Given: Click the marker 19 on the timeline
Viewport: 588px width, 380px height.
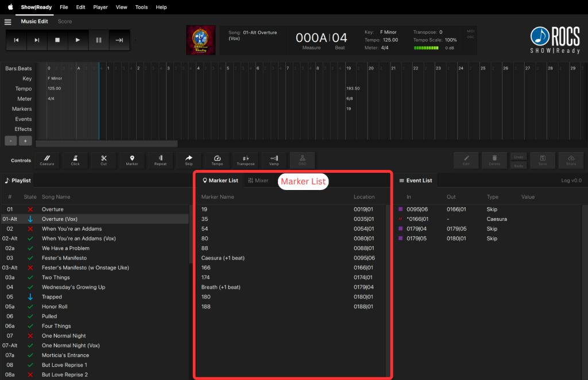Looking at the screenshot, I should pyautogui.click(x=349, y=108).
